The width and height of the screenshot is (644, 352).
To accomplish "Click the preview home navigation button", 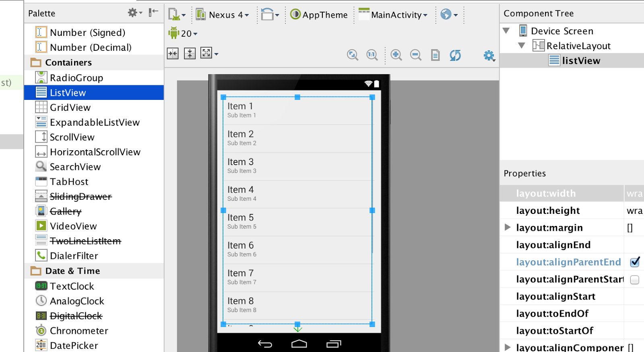I will point(299,344).
